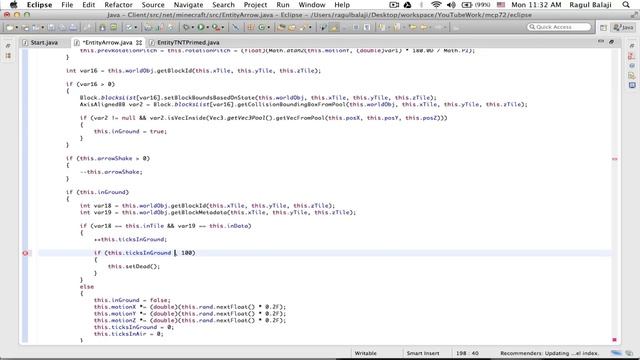Click the New Java Class icon
The image size is (640, 360).
(261, 27)
